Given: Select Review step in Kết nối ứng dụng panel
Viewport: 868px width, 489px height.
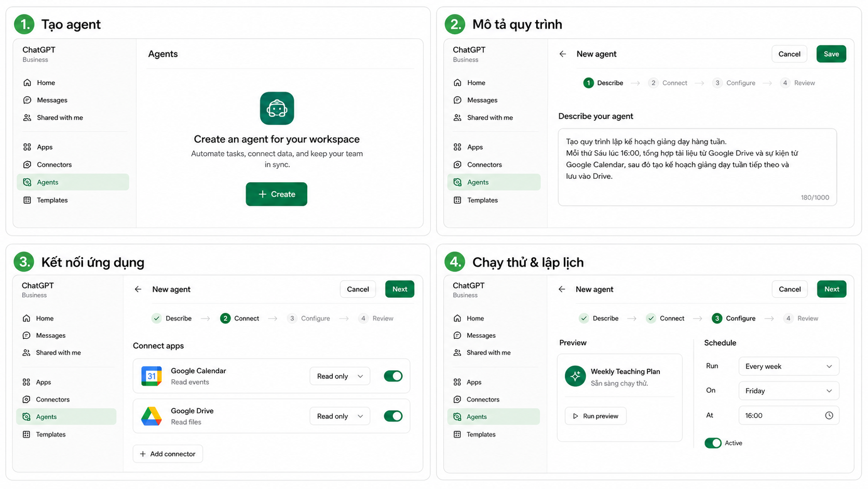Looking at the screenshot, I should (x=376, y=319).
